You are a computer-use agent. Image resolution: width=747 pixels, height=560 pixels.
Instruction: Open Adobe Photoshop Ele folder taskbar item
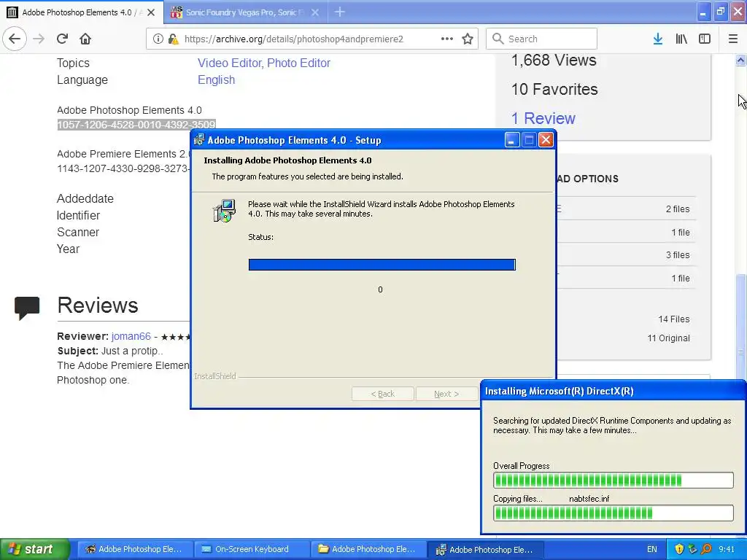coord(367,549)
